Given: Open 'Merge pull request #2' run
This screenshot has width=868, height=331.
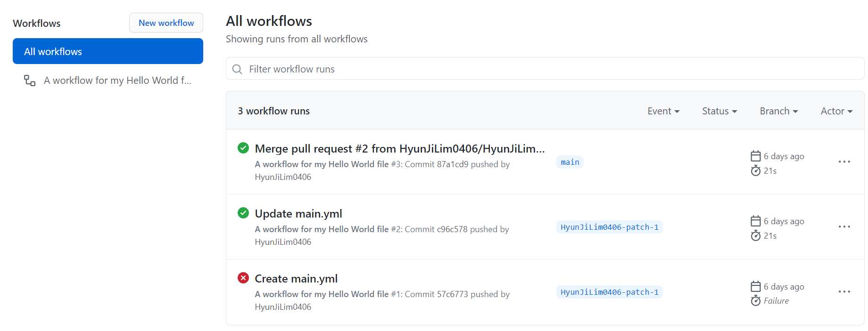Looking at the screenshot, I should tap(400, 149).
